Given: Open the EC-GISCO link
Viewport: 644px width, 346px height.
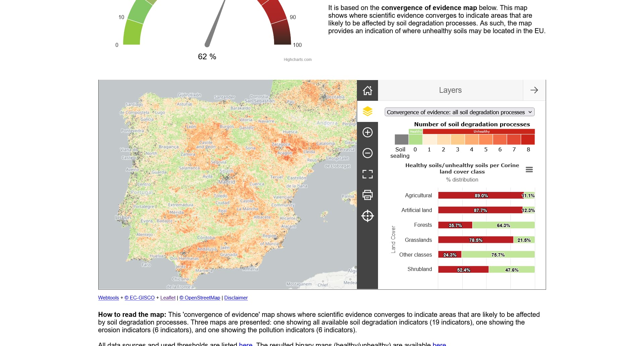Looking at the screenshot, I should point(140,298).
